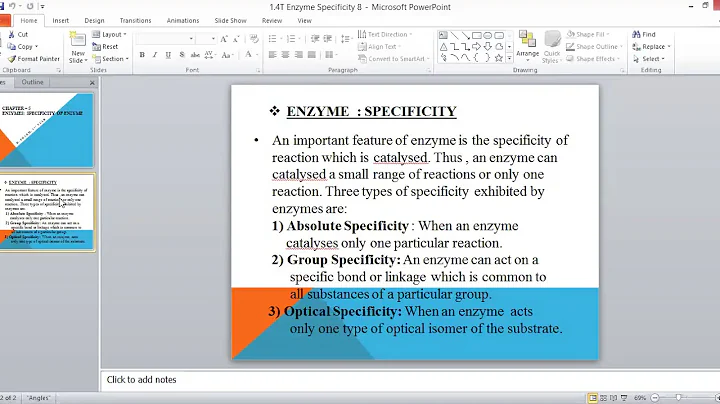
Task: Open the Section dropdown
Action: click(x=111, y=59)
